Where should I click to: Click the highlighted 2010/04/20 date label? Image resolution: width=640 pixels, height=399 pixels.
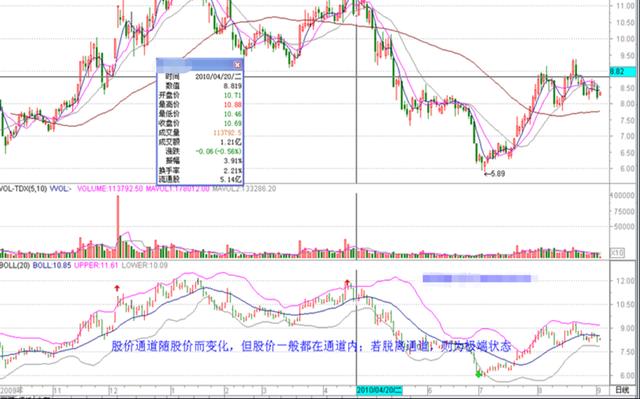coord(380,390)
